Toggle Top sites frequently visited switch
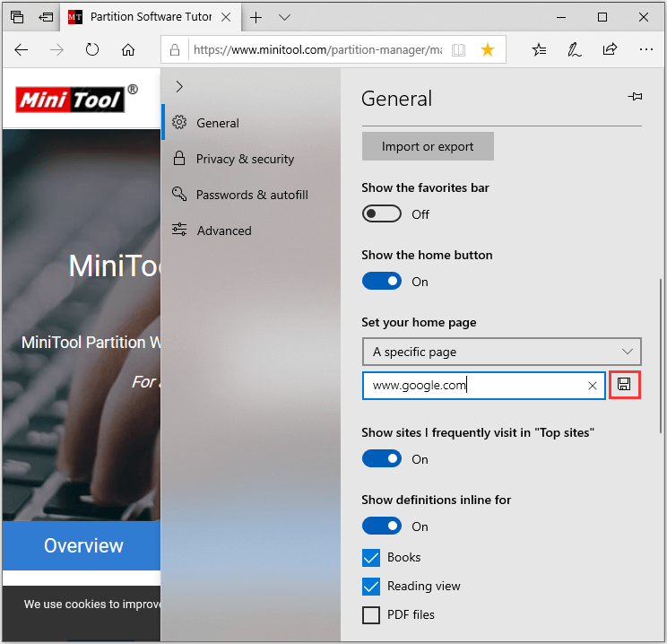This screenshot has height=644, width=667. click(382, 458)
